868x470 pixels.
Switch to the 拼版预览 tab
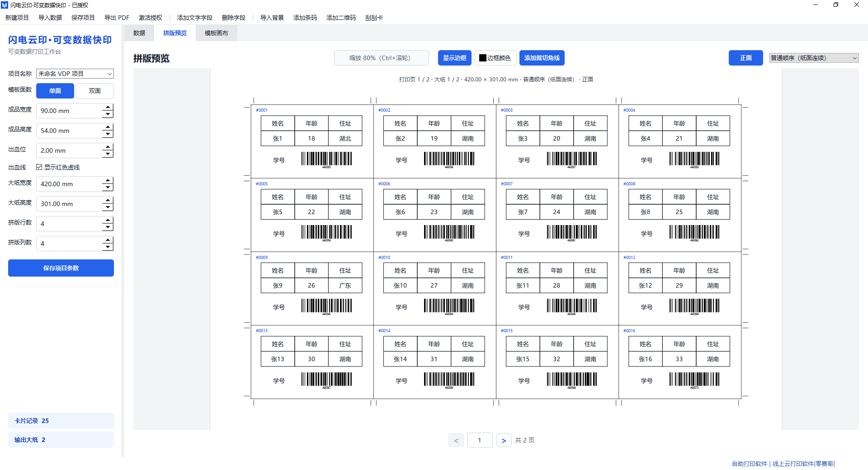coord(175,33)
